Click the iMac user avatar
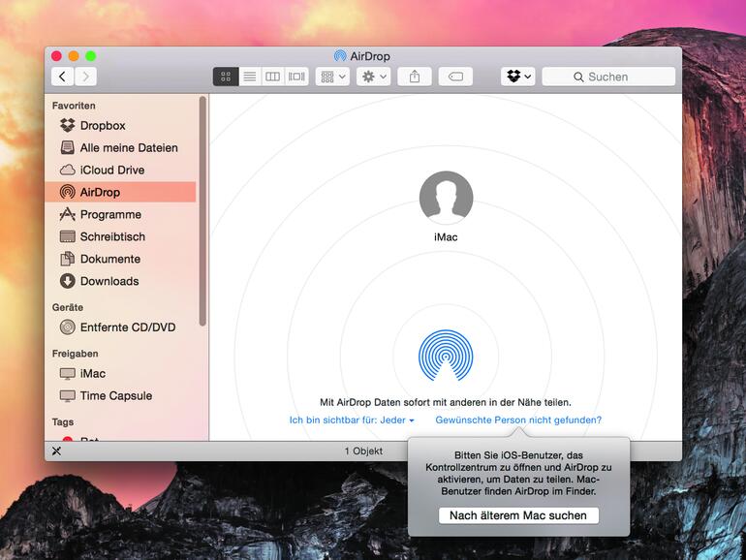Screen dimensions: 746x560 (x=446, y=198)
